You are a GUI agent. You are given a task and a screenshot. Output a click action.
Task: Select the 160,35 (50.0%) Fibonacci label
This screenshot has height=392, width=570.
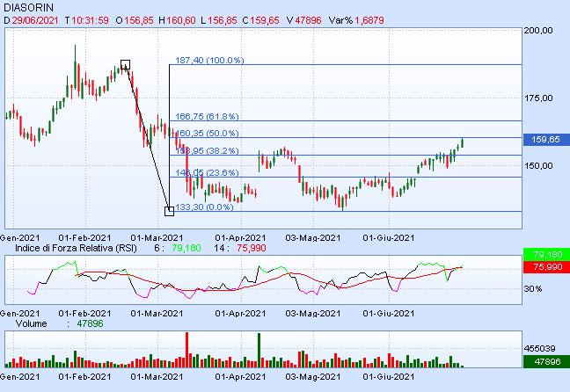click(x=207, y=133)
